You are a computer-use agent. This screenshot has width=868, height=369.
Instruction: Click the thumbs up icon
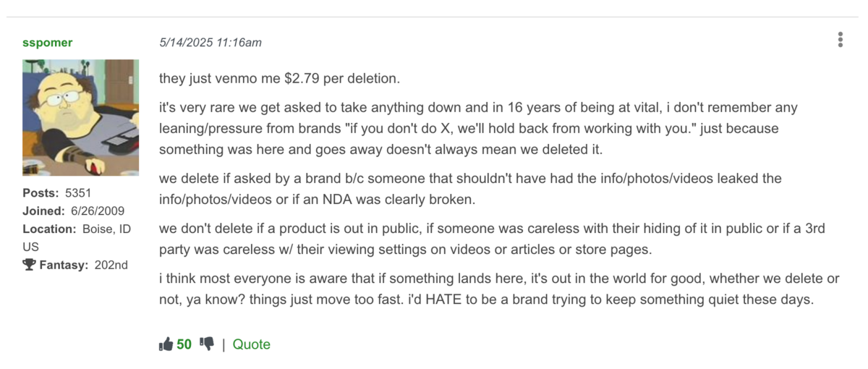[166, 344]
